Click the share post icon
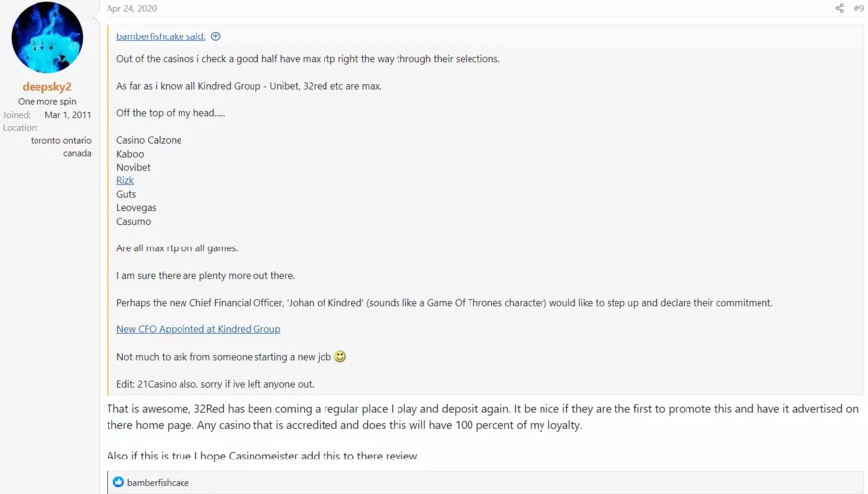 [x=839, y=9]
